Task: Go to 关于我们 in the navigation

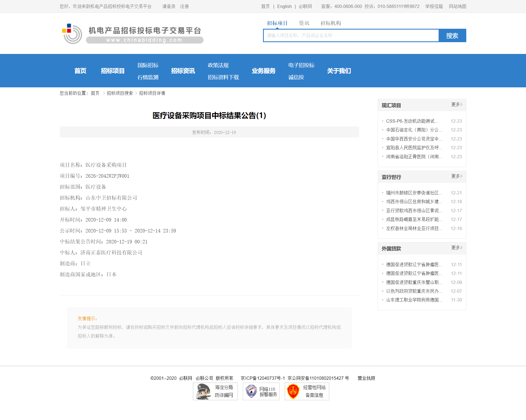Action: (x=339, y=71)
